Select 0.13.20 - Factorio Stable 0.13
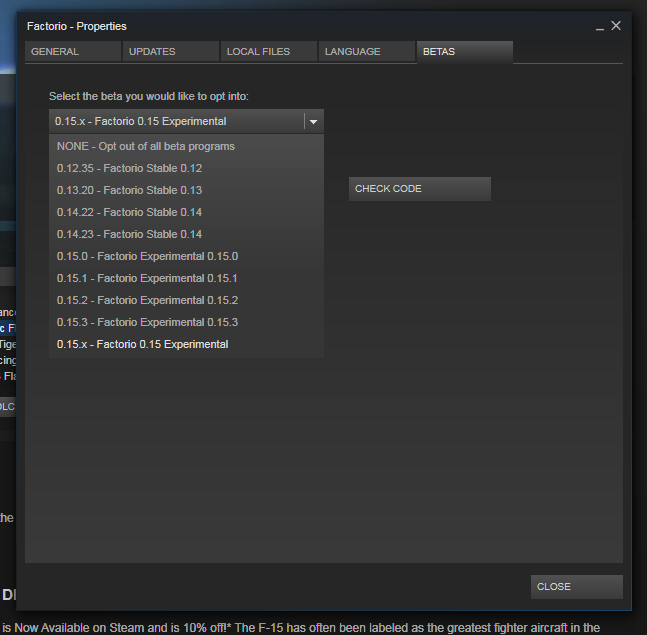 [186, 190]
